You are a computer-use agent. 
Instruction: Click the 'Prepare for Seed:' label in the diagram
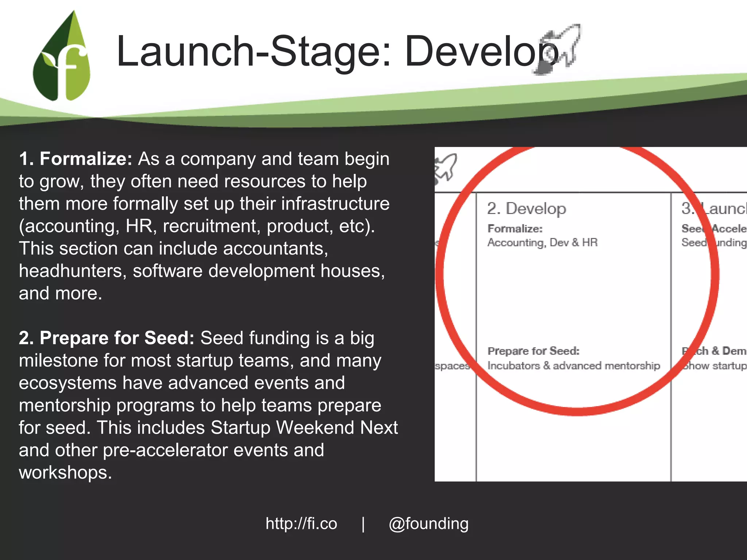coord(534,351)
